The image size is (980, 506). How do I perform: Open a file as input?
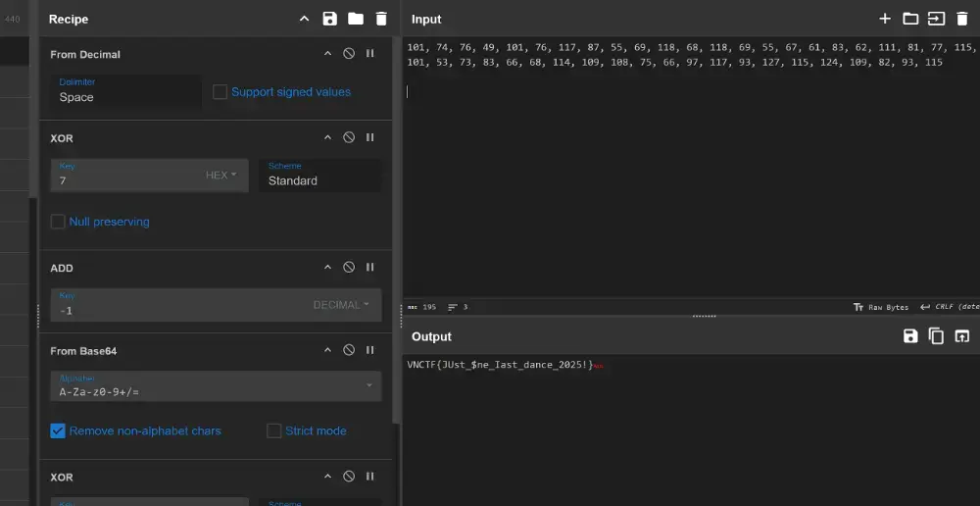[910, 19]
